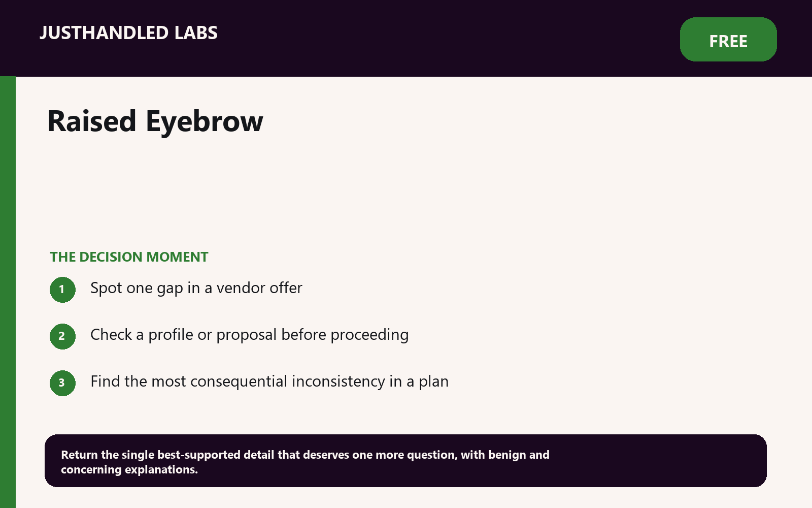This screenshot has height=508, width=812.
Task: Choose 'Check a profile or proposal before proceeding'
Action: (249, 335)
